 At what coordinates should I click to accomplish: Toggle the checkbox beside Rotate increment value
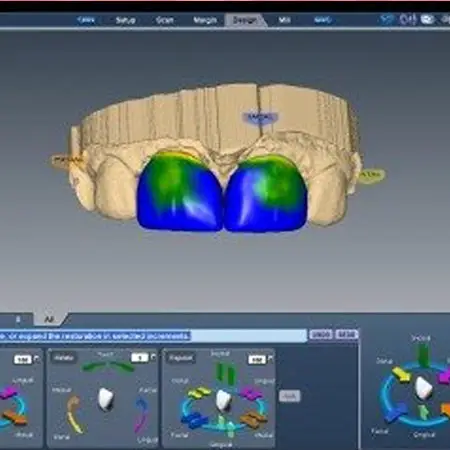153,357
